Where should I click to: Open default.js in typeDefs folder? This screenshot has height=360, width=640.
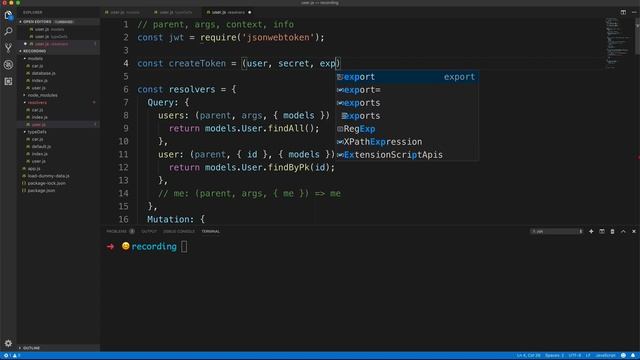[41, 147]
